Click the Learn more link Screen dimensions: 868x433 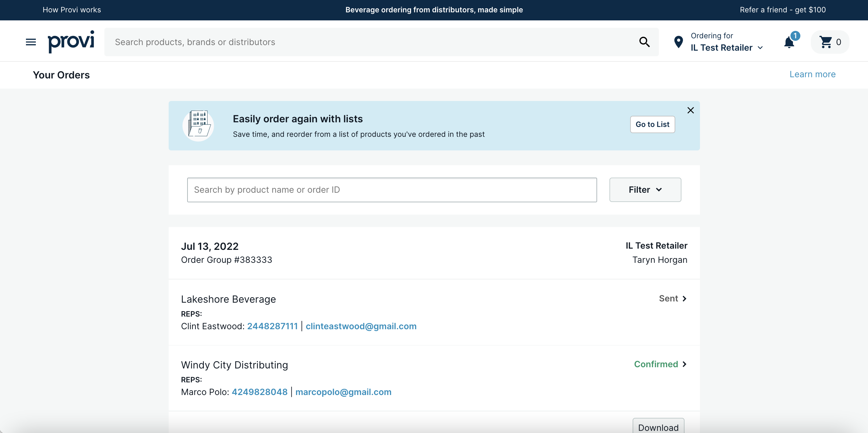pos(812,74)
